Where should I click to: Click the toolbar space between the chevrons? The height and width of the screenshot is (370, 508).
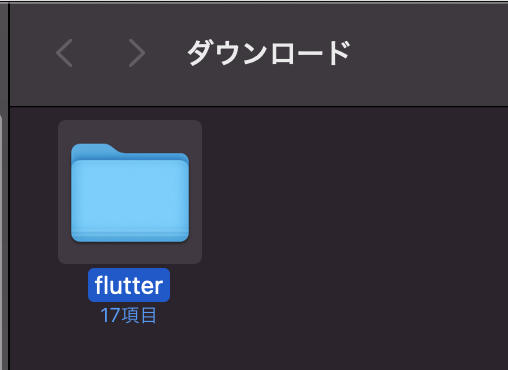100,53
